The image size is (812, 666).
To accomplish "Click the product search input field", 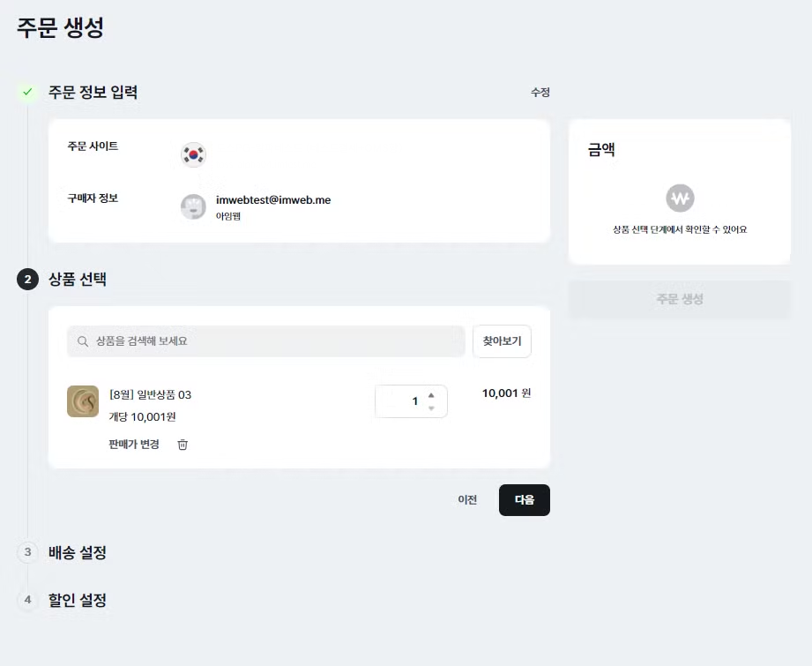I will click(273, 341).
